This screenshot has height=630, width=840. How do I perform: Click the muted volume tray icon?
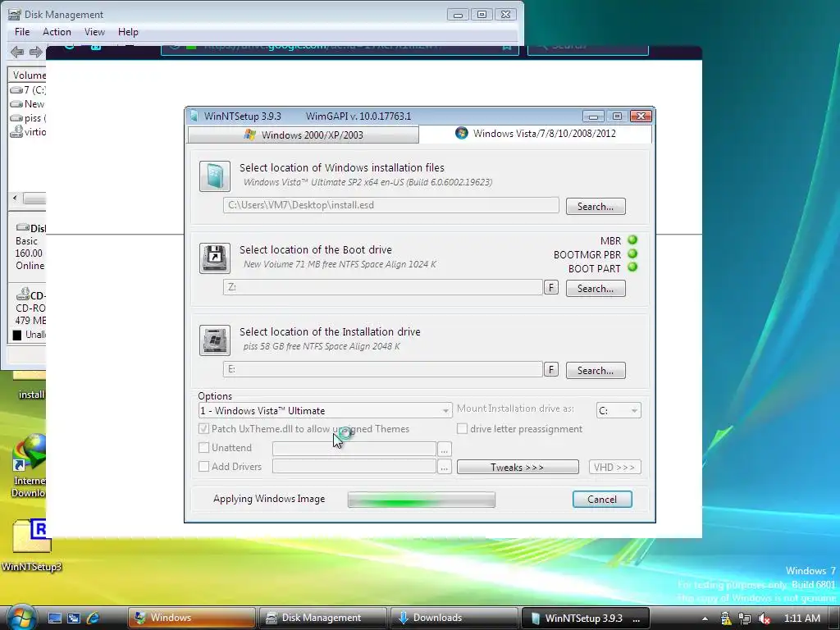[x=764, y=619]
